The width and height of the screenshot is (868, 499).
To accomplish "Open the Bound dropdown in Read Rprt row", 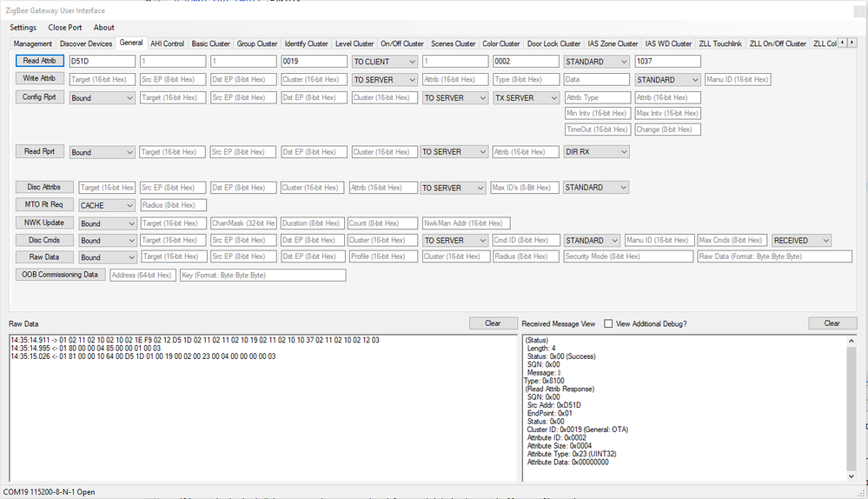I will click(103, 152).
